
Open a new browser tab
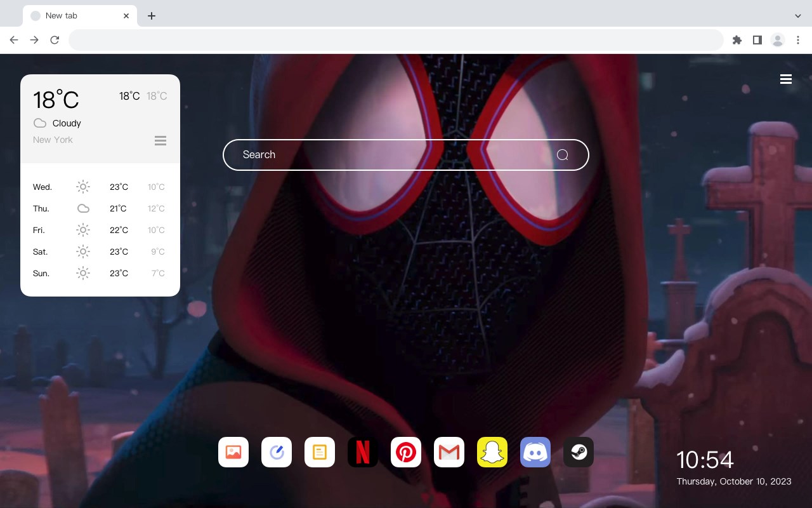pos(152,16)
